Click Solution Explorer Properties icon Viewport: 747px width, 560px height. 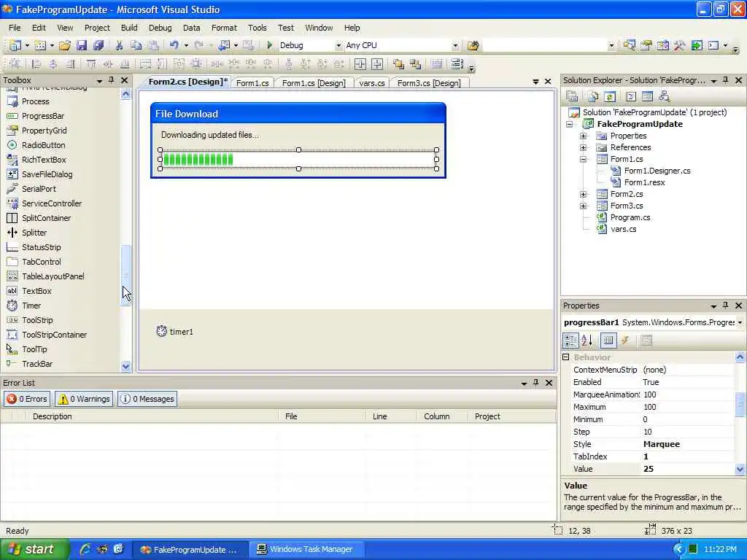tap(572, 97)
